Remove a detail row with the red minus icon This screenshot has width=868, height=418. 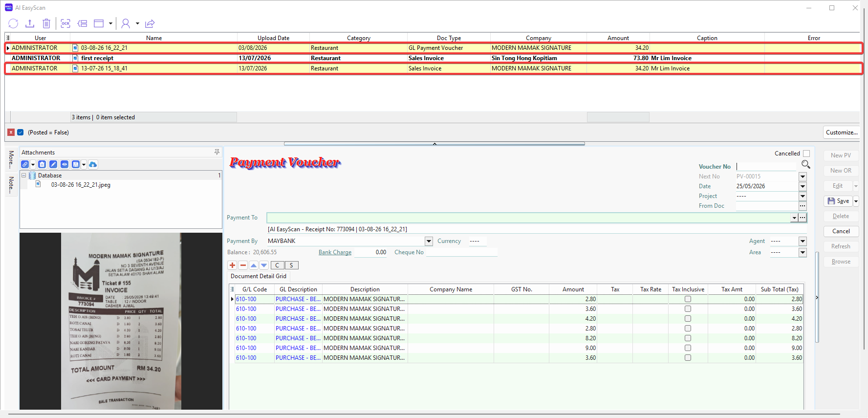(x=243, y=265)
